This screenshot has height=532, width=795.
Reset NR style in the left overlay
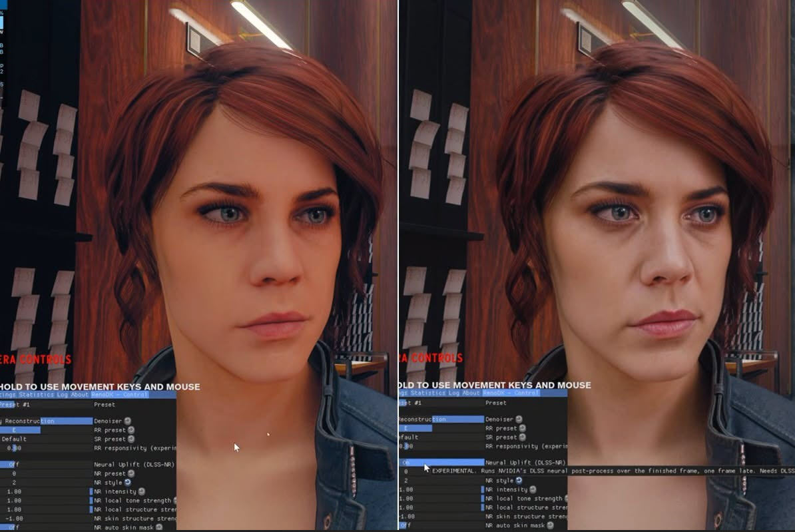coord(127,483)
